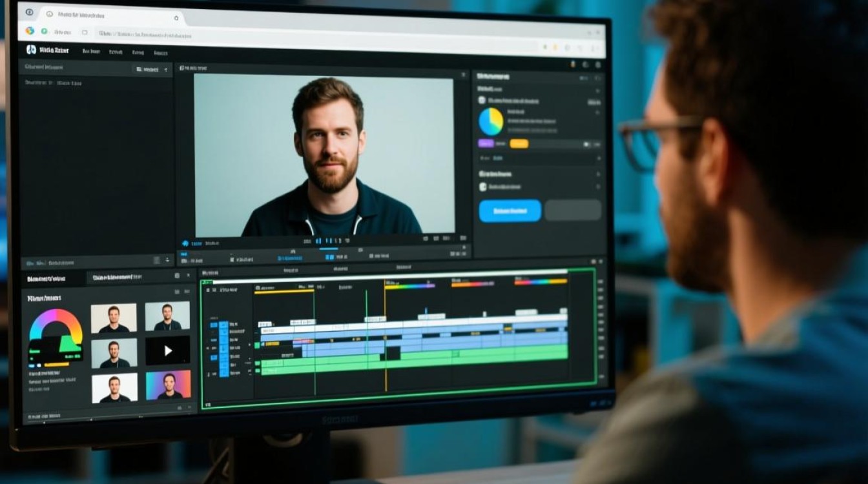868x484 pixels.
Task: Select the purple pill under the pie chart
Action: point(486,143)
